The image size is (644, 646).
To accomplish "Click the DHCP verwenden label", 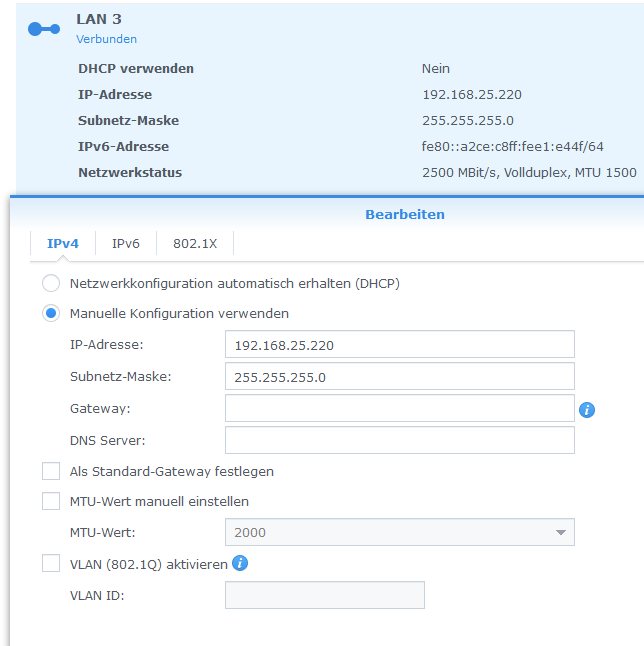I will [136, 69].
